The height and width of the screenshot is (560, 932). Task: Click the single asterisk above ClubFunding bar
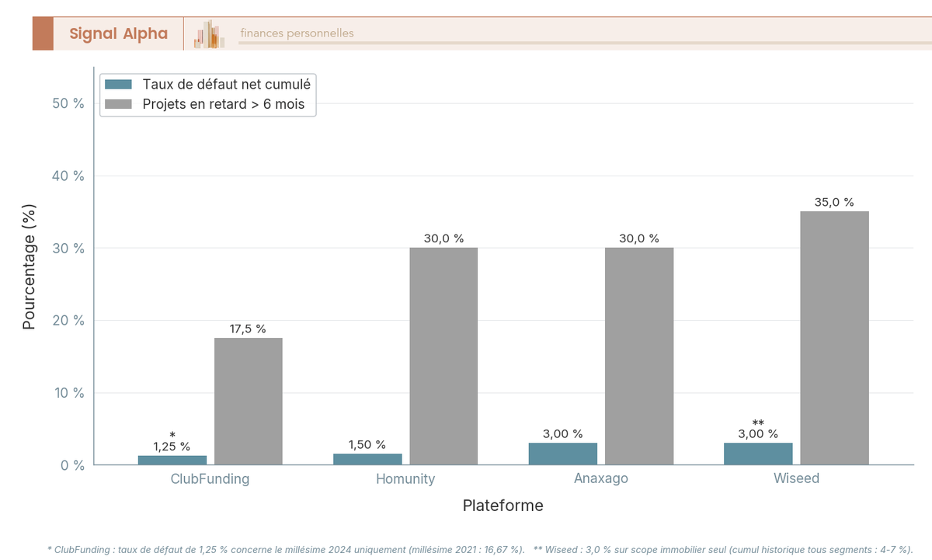pyautogui.click(x=172, y=436)
